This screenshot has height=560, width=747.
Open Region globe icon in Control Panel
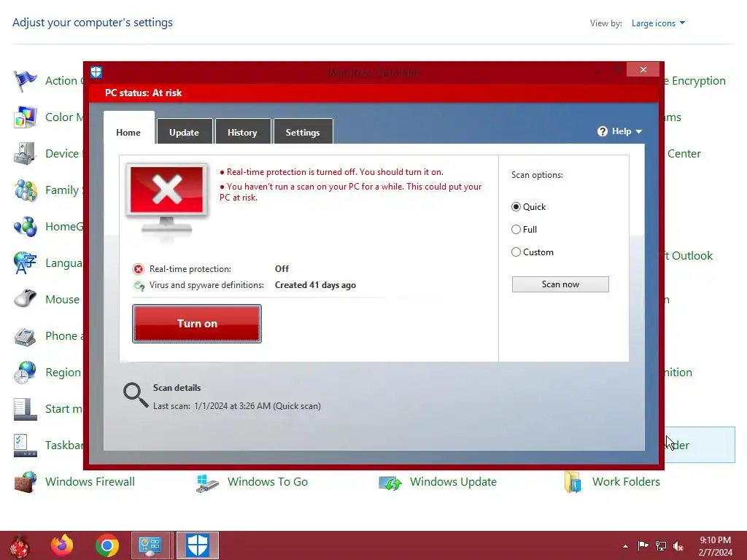pyautogui.click(x=26, y=373)
